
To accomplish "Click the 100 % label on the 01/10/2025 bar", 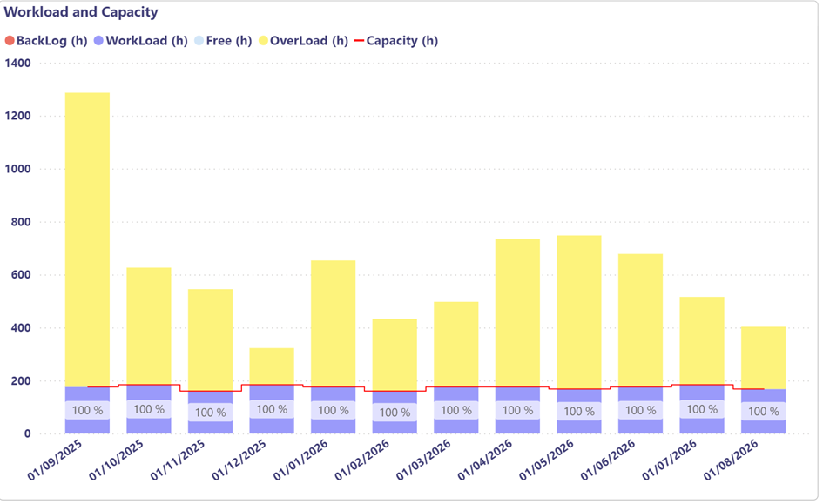I will tap(149, 409).
